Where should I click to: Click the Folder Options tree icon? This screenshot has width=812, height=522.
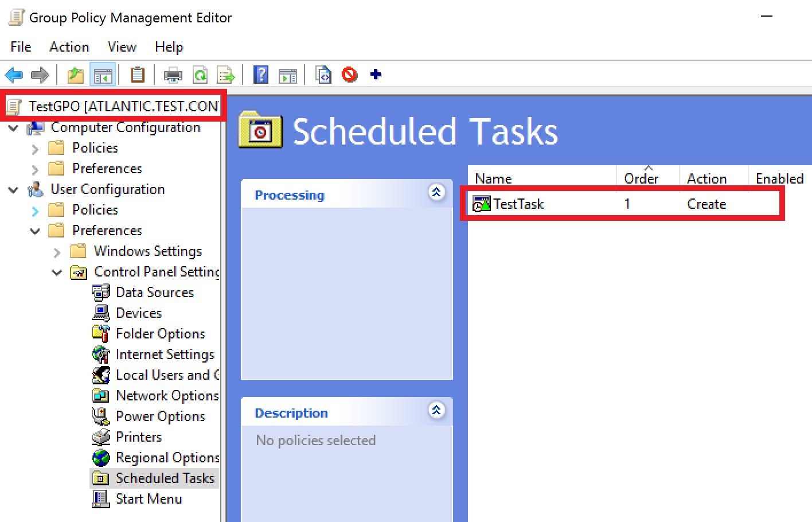coord(101,334)
